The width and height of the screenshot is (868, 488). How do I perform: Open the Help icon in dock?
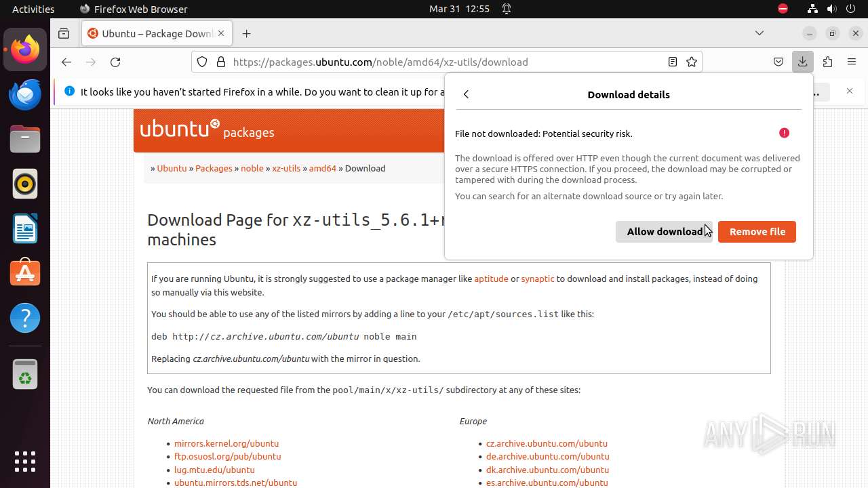tap(25, 318)
